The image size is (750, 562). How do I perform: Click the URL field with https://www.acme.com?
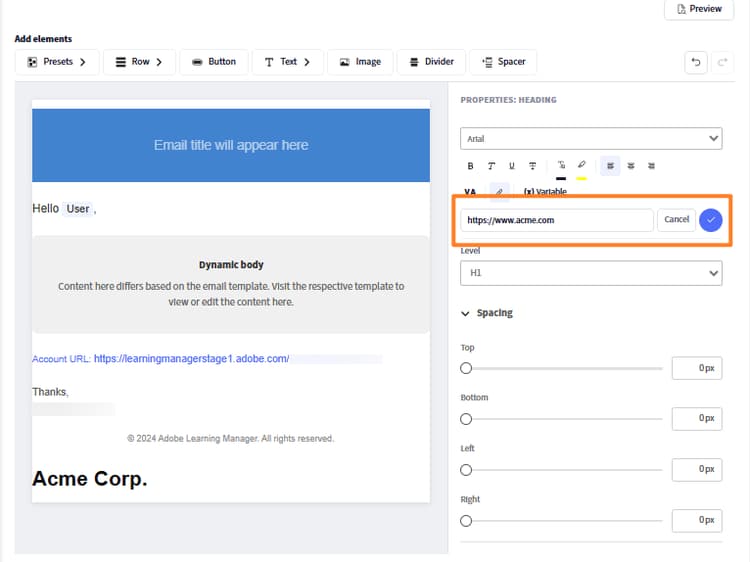coord(557,220)
